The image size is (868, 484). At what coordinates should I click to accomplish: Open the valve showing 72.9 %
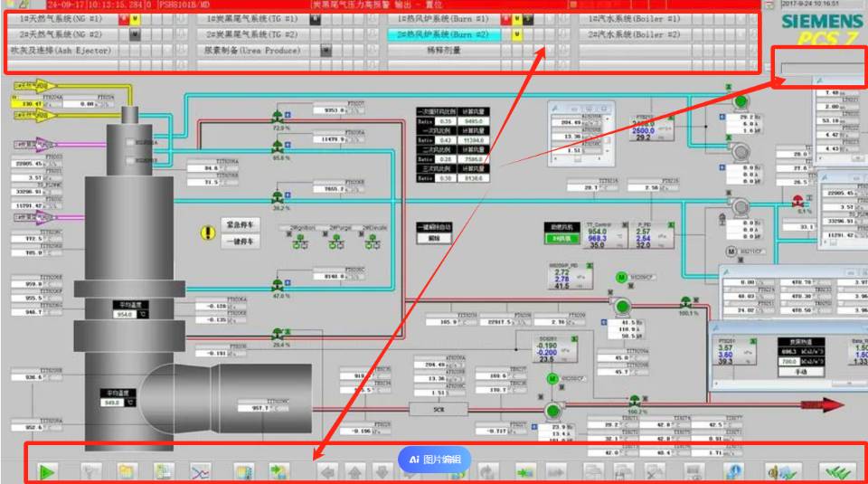tap(278, 118)
